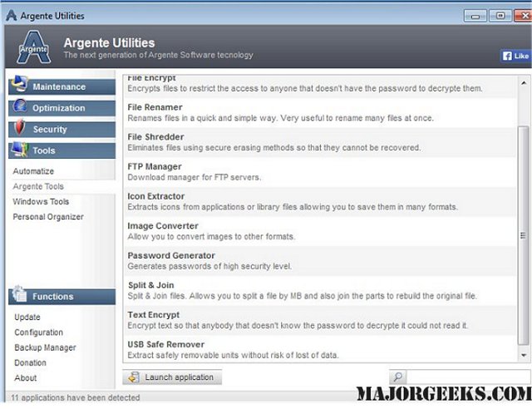Click the Optimization globe icon
532x409 pixels.
[20, 106]
